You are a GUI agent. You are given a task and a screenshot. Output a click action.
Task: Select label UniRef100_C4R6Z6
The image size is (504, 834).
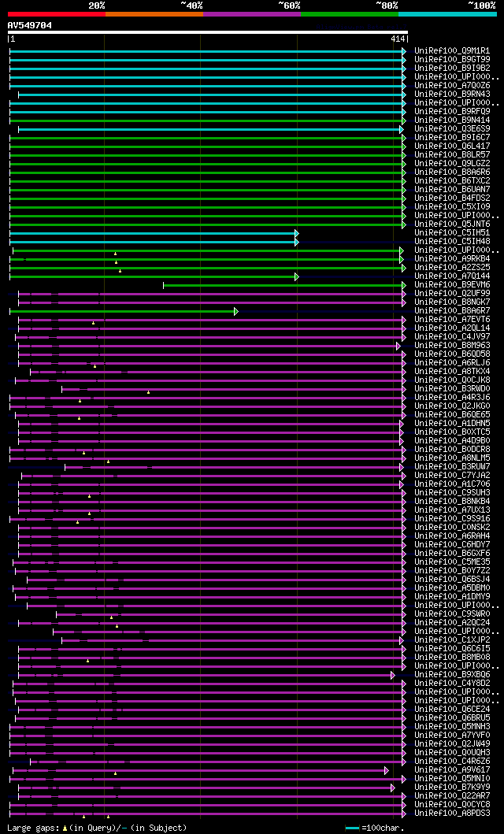tap(453, 760)
